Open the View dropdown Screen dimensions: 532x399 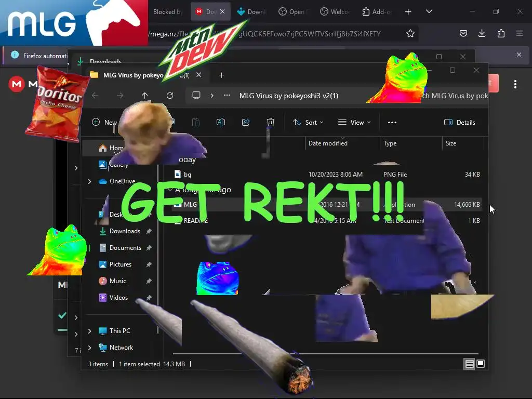(x=354, y=122)
